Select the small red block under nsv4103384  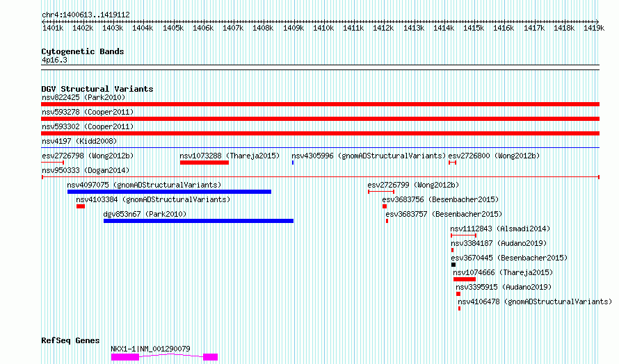(x=81, y=206)
